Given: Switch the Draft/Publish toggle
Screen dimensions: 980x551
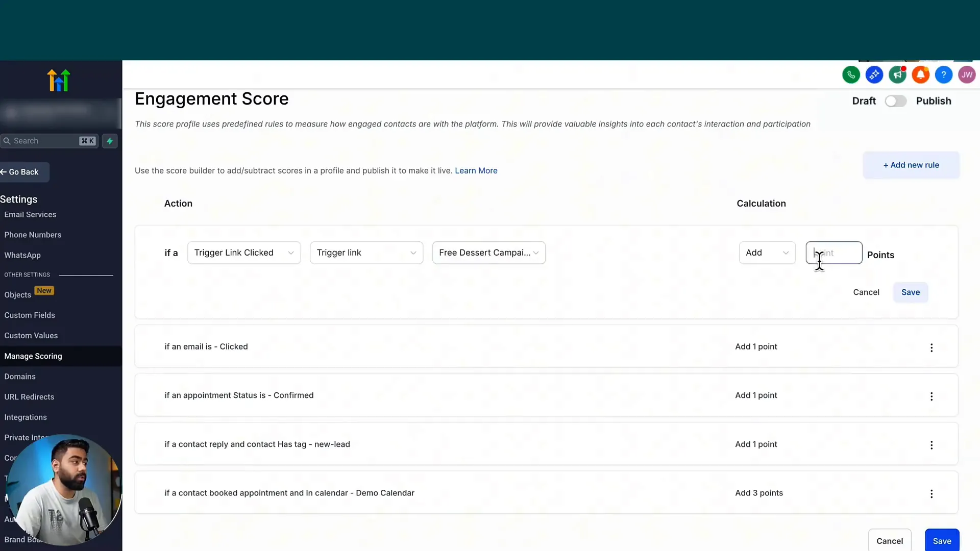Looking at the screenshot, I should 895,101.
